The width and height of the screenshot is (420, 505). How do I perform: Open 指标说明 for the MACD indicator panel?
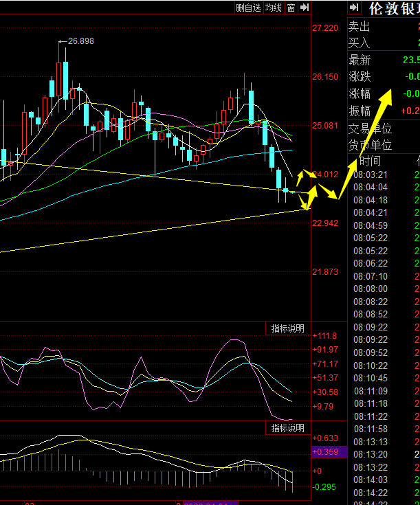pyautogui.click(x=287, y=428)
